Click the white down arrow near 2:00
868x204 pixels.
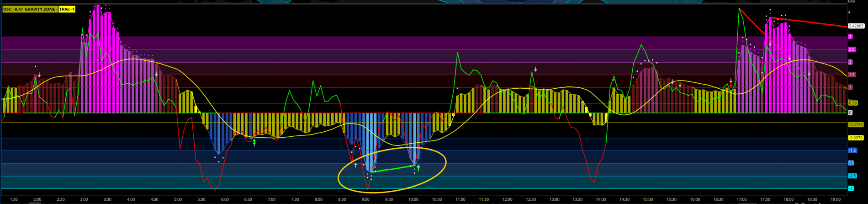(39, 75)
